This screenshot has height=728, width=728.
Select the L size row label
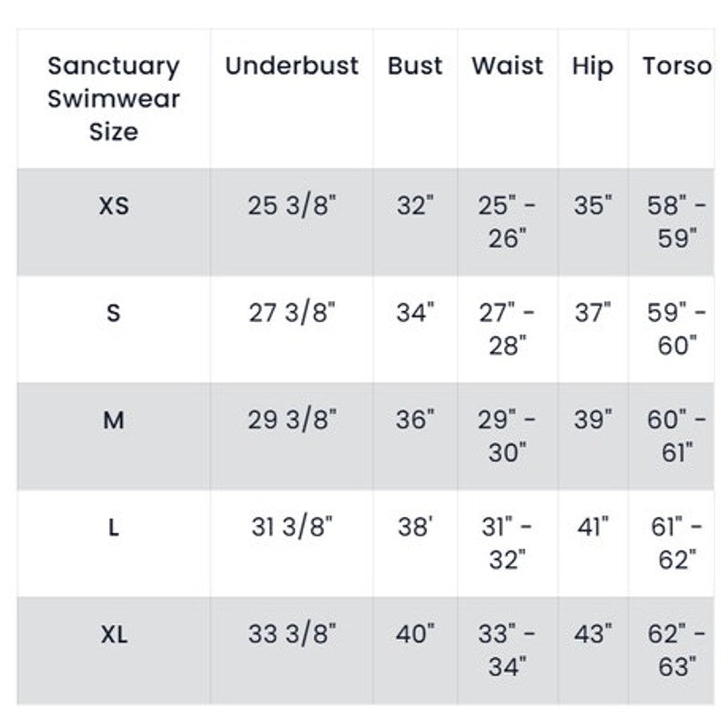(114, 528)
